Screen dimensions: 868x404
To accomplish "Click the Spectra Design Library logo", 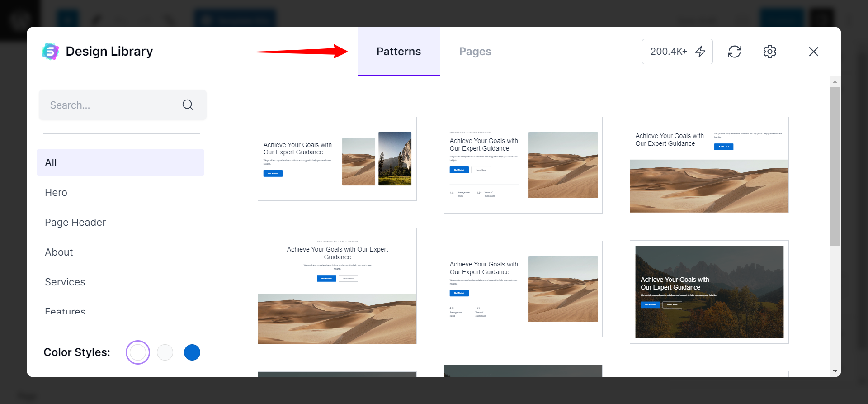I will 50,52.
